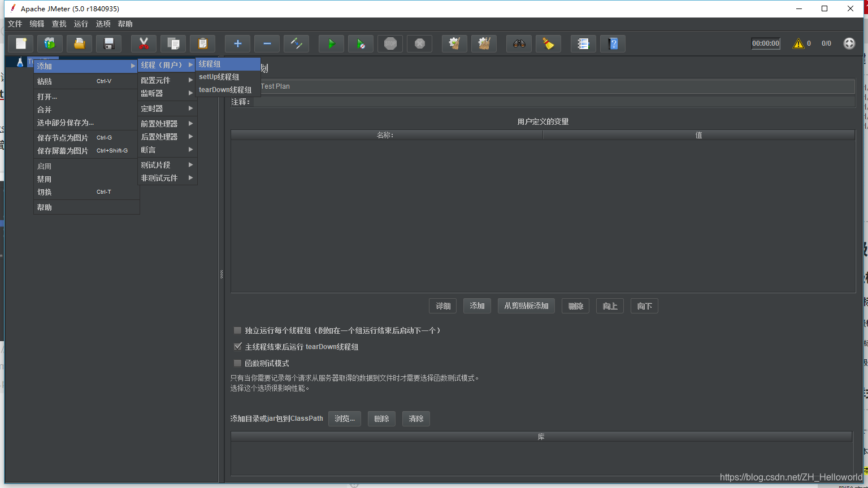The height and width of the screenshot is (488, 868).
Task: Click the 从剪贴板添加 button
Action: (526, 306)
